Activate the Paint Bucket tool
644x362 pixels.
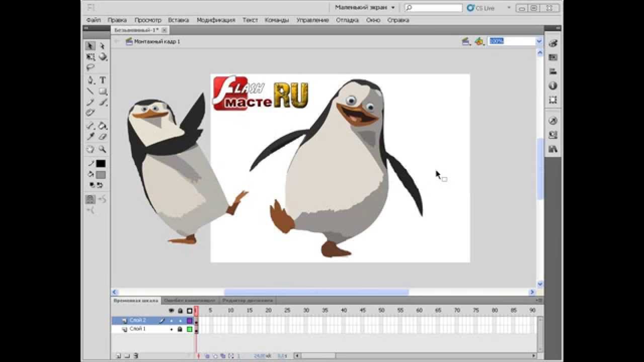click(x=103, y=125)
